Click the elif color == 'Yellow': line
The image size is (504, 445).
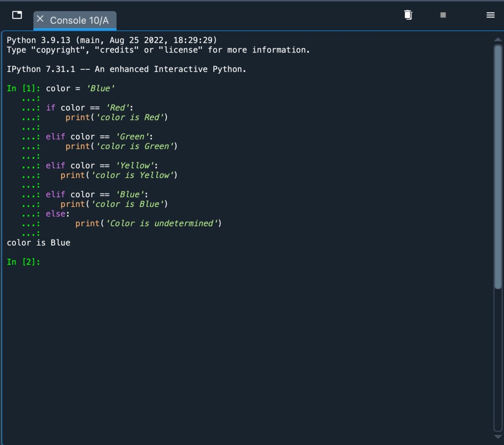102,166
